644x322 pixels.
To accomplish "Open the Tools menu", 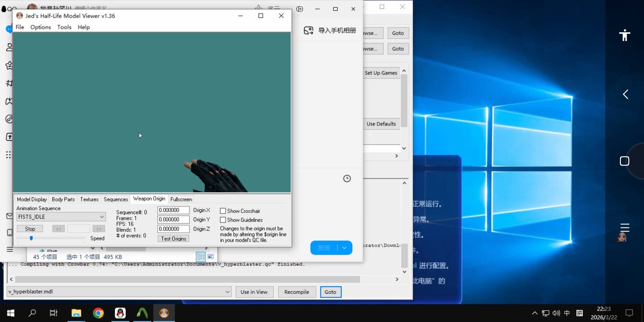I will (64, 27).
